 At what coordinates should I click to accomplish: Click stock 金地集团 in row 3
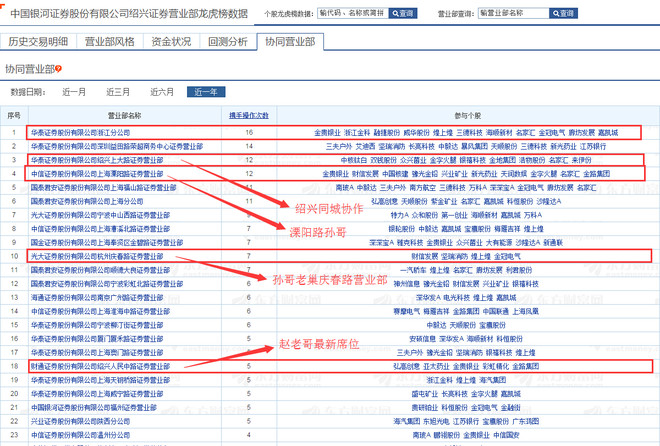point(502,160)
